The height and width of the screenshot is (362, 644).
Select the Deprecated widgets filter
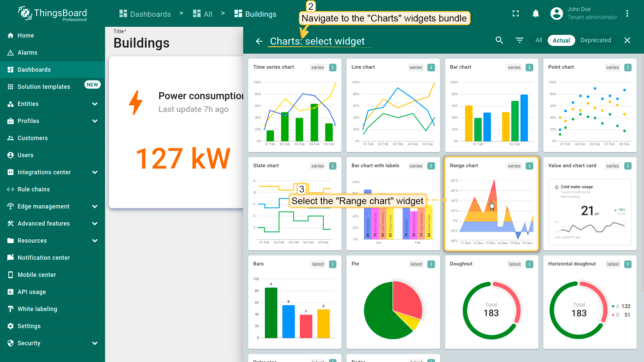coord(595,40)
